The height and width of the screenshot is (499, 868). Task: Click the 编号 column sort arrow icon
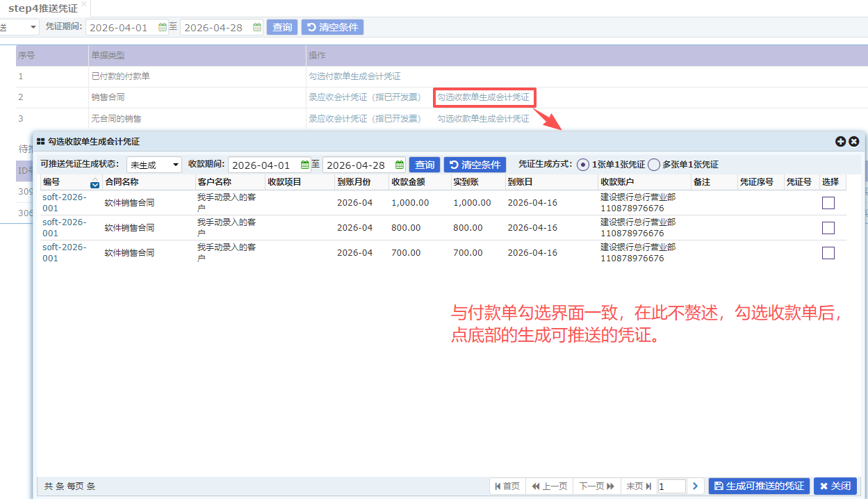pyautogui.click(x=95, y=184)
